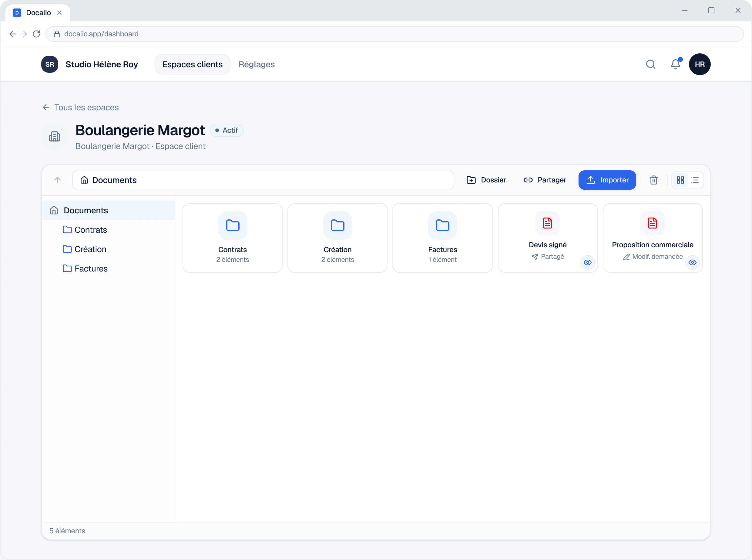The image size is (752, 560).
Task: Select Création in the sidebar tree
Action: coord(108,249)
